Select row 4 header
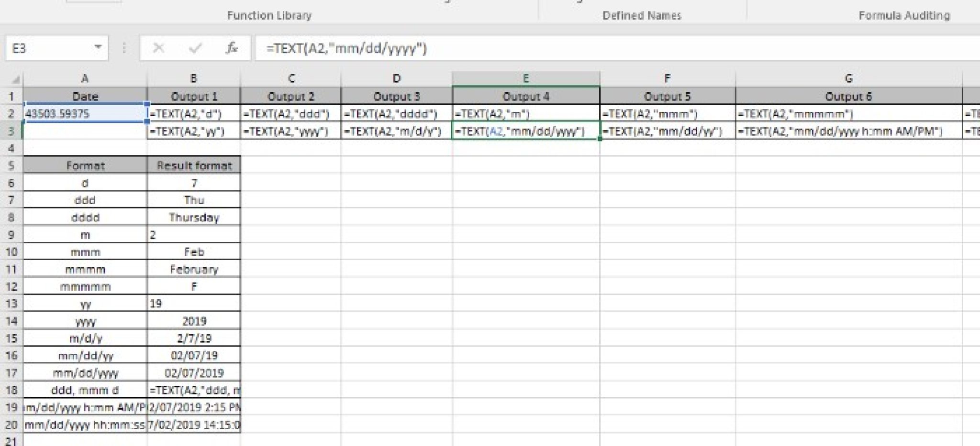Image resolution: width=980 pixels, height=446 pixels. pyautogui.click(x=11, y=148)
